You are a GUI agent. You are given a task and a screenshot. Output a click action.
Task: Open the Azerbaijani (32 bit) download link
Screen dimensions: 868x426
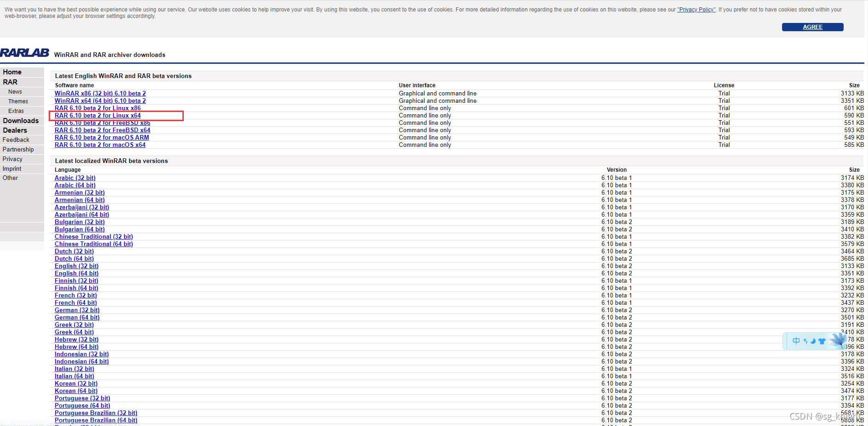[82, 207]
